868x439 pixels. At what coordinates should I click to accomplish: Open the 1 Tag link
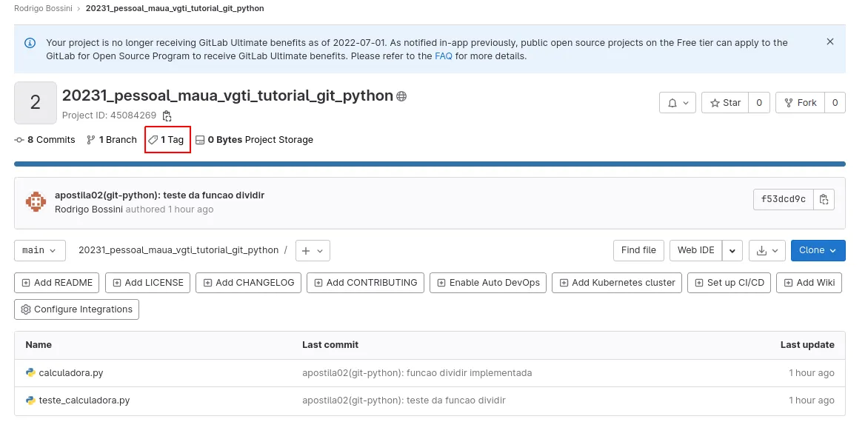pyautogui.click(x=166, y=140)
